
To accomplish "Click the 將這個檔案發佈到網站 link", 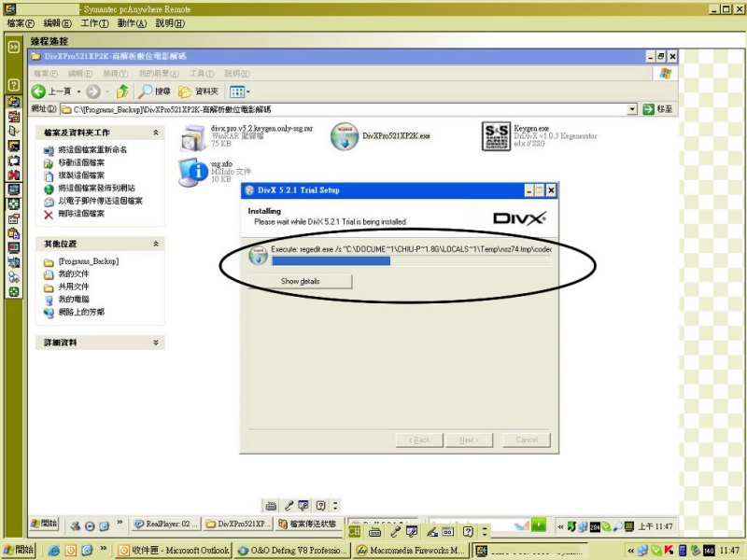I will [x=97, y=189].
